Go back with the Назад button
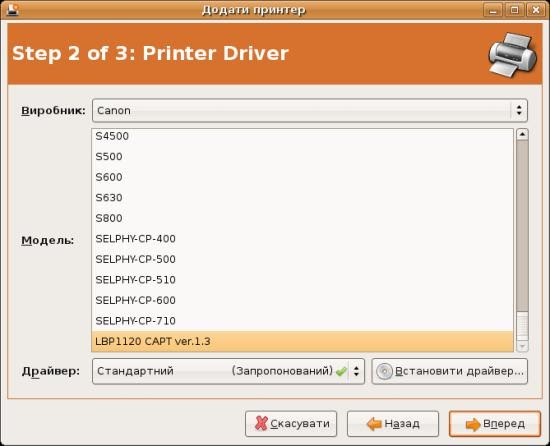The image size is (550, 446). pos(393,424)
